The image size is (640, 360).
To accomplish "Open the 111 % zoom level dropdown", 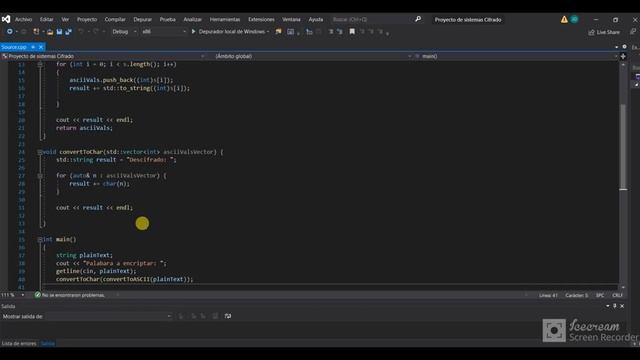I will tap(23, 295).
